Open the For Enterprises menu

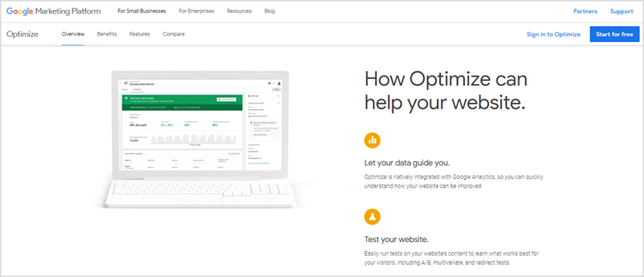(x=196, y=11)
